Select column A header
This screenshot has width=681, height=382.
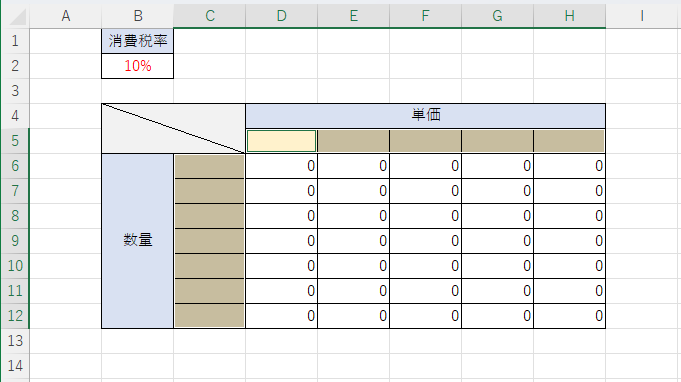tap(66, 16)
